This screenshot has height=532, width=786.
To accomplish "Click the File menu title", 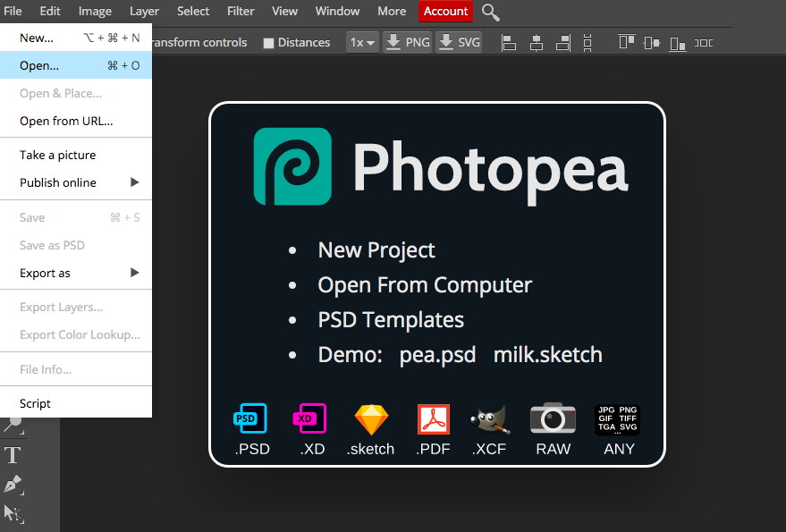I will [x=13, y=11].
